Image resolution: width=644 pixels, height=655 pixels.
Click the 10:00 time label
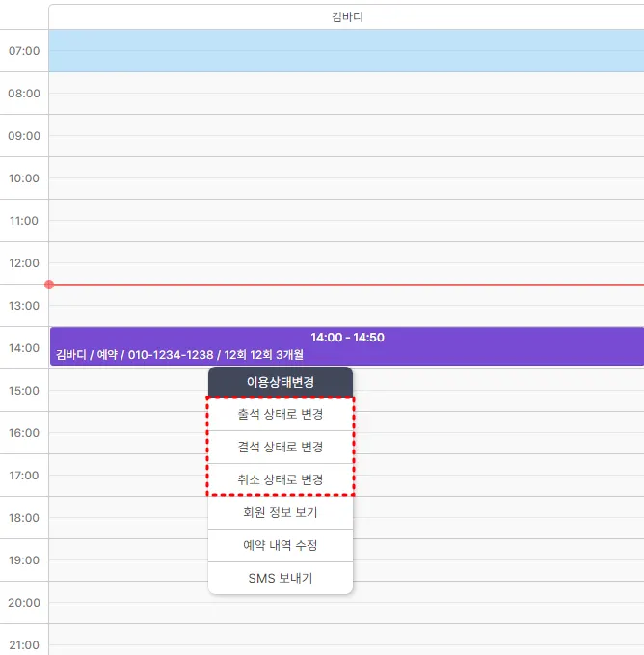click(x=24, y=178)
